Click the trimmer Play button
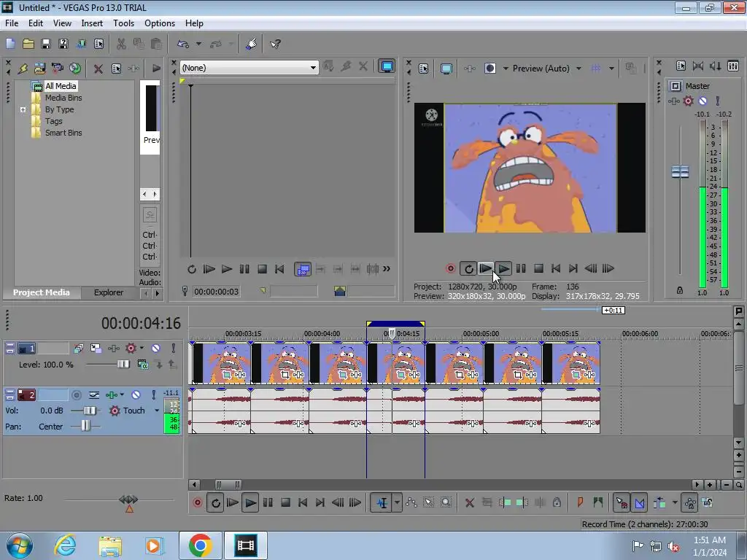The height and width of the screenshot is (560, 747). [x=227, y=269]
